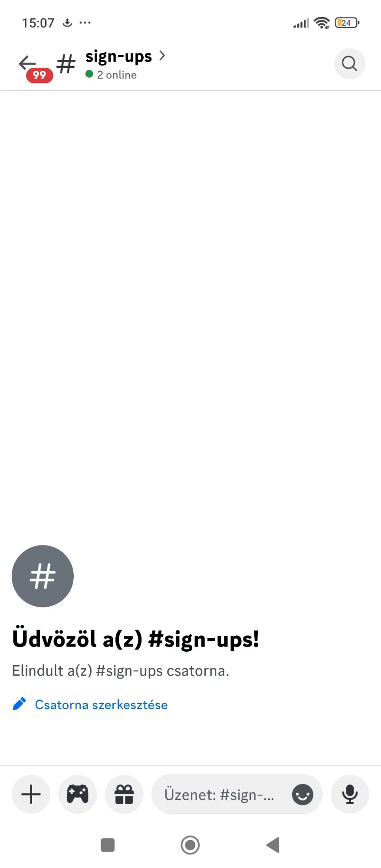
Task: Click the Csatorna szerkesztése link
Action: 101,704
